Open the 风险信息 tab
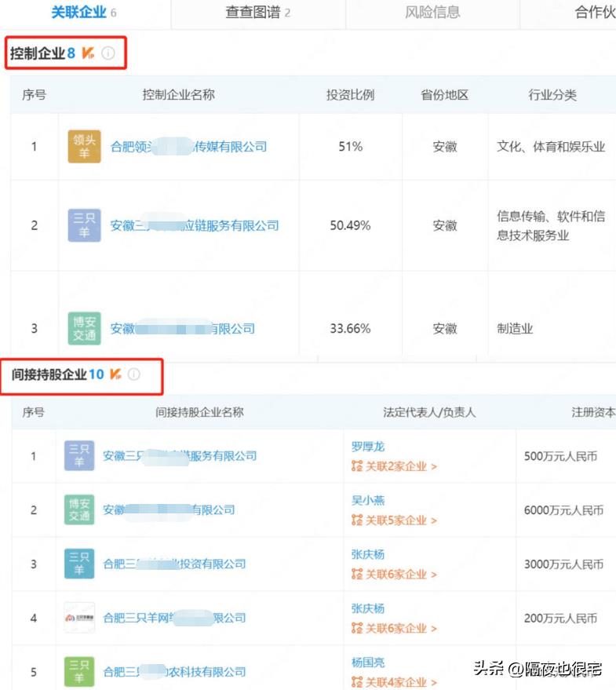 point(432,13)
